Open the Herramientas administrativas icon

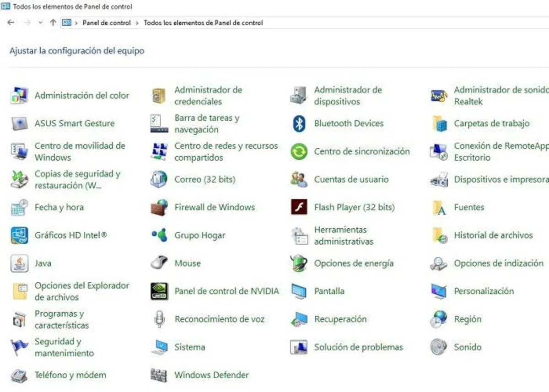[299, 236]
